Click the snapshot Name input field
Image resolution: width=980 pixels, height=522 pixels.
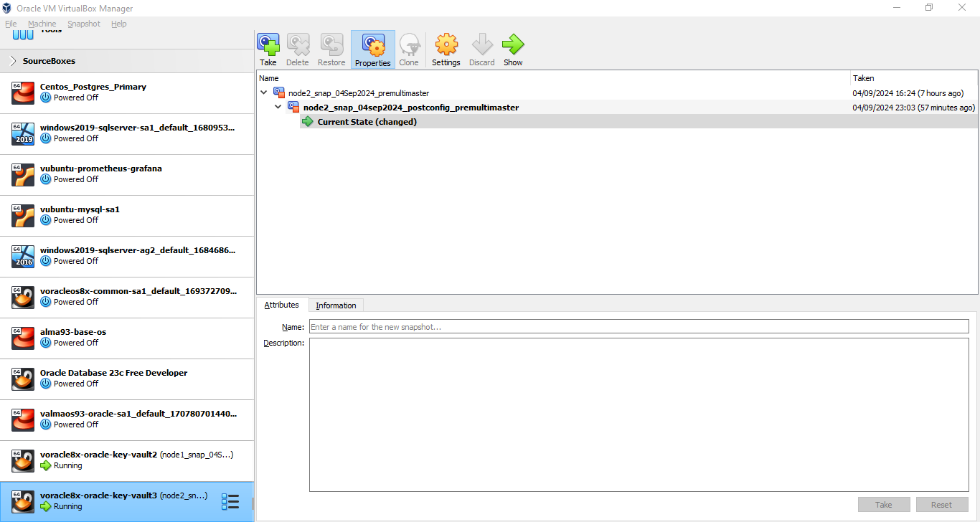(x=639, y=327)
